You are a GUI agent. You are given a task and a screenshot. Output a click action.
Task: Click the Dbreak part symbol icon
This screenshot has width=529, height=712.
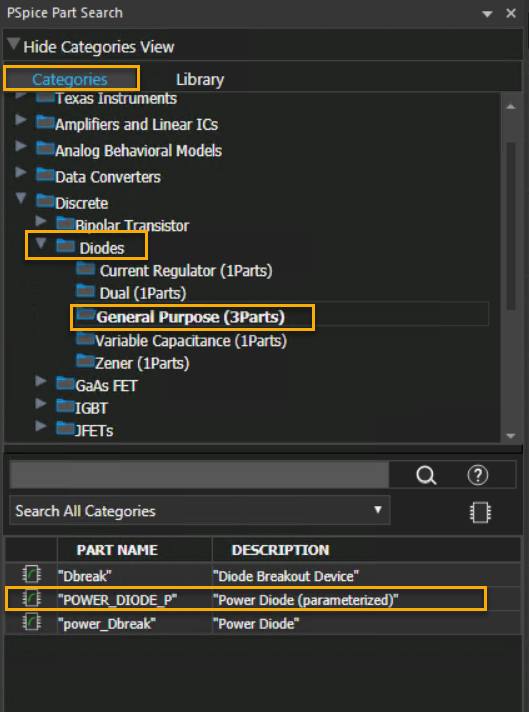click(31, 575)
